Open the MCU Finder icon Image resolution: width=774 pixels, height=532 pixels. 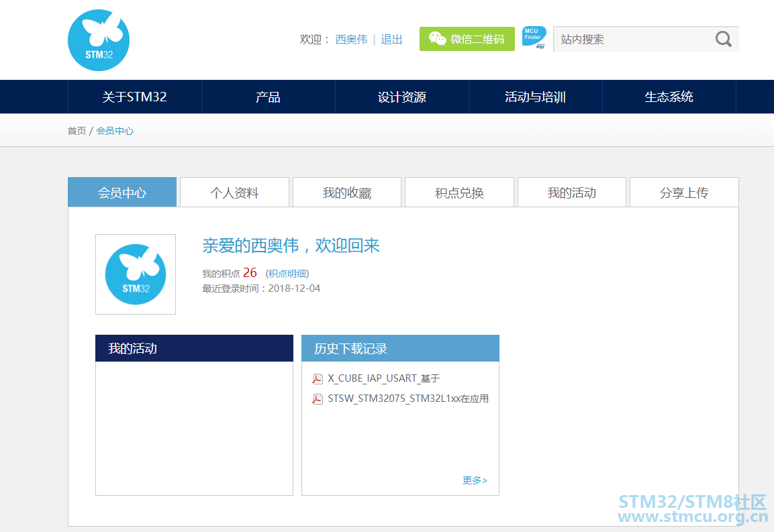[x=534, y=38]
